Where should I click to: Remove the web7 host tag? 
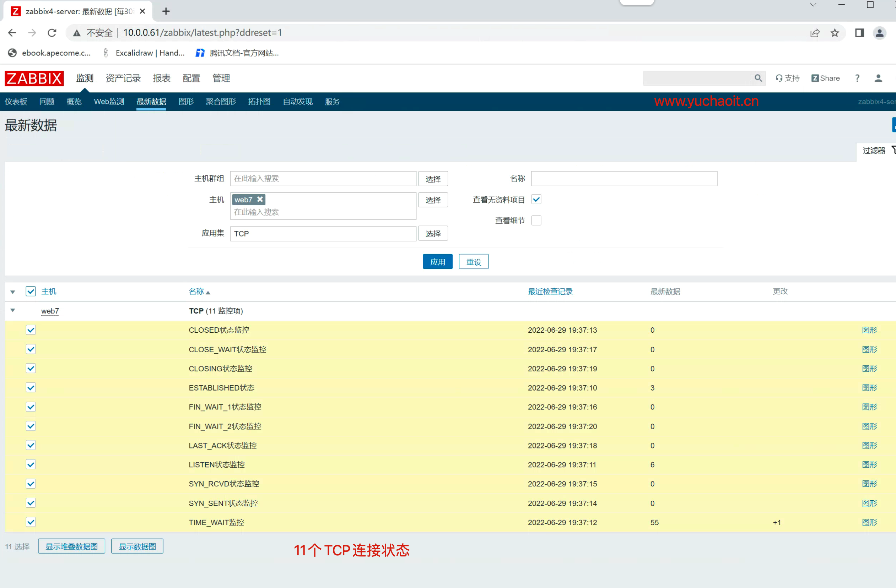pos(260,200)
